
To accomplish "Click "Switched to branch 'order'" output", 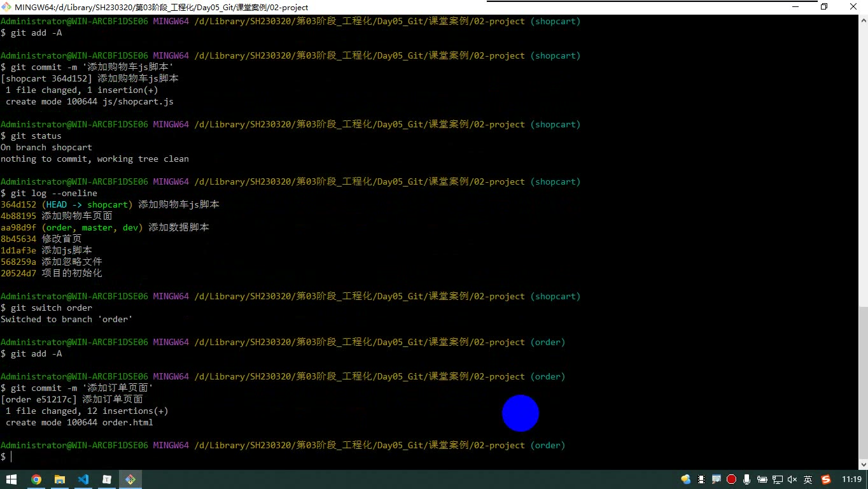I will tap(67, 319).
